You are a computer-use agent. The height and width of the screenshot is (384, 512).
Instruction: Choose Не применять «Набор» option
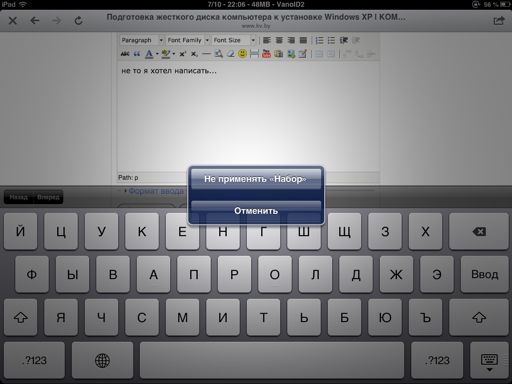[256, 179]
